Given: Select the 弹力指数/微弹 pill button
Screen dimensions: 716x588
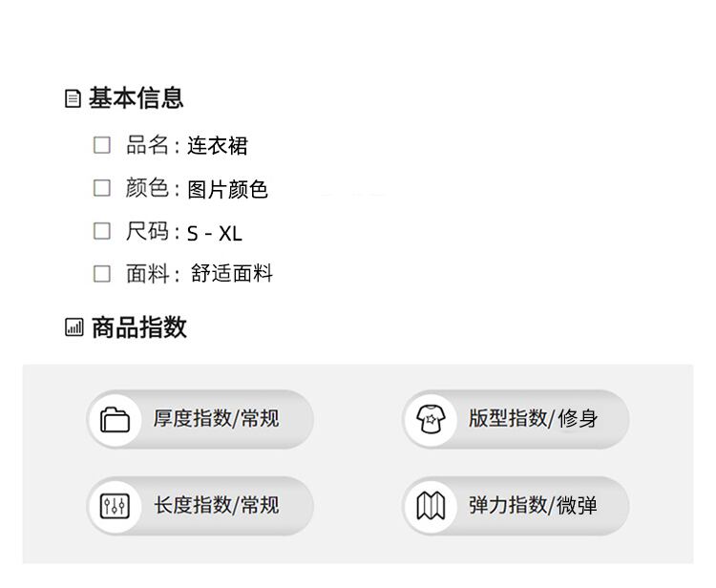Looking at the screenshot, I should [x=516, y=506].
